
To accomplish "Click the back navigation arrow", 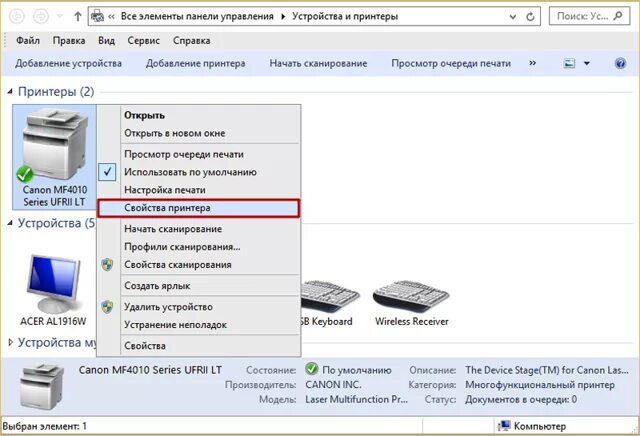I will click(17, 16).
